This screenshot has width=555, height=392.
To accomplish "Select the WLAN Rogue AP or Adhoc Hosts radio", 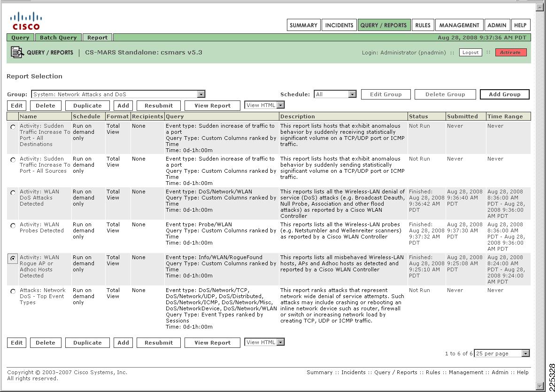I will point(13,258).
